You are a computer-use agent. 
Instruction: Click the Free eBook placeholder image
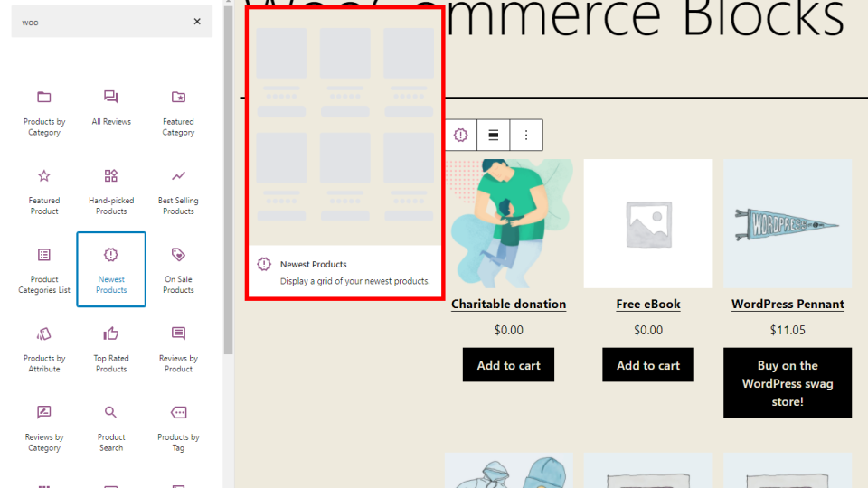647,223
